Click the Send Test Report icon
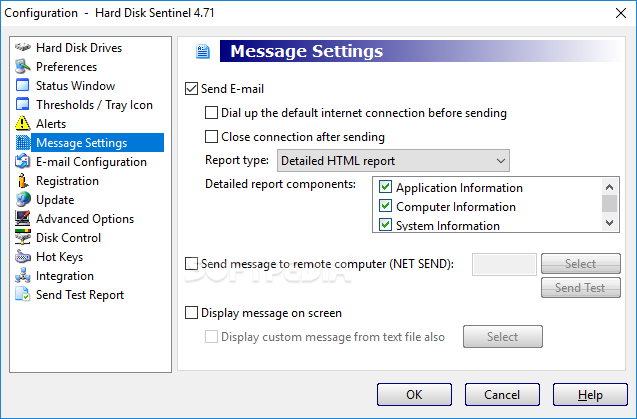Image resolution: width=637 pixels, height=419 pixels. [x=23, y=294]
